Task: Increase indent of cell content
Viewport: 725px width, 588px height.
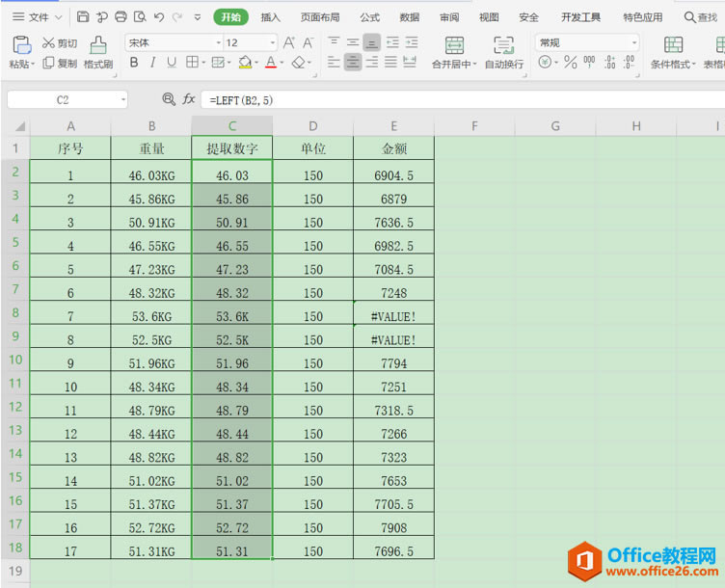Action: pos(412,42)
